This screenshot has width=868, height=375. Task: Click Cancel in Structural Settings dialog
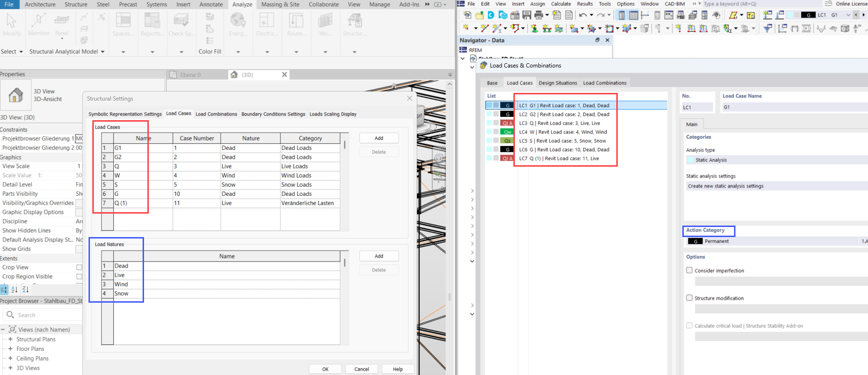(x=362, y=369)
